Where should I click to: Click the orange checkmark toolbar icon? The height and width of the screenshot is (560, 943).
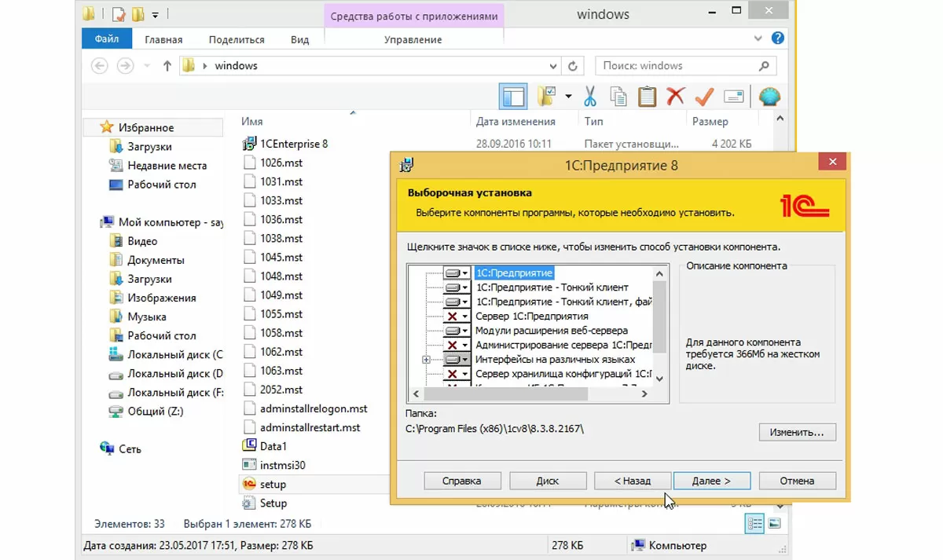704,97
